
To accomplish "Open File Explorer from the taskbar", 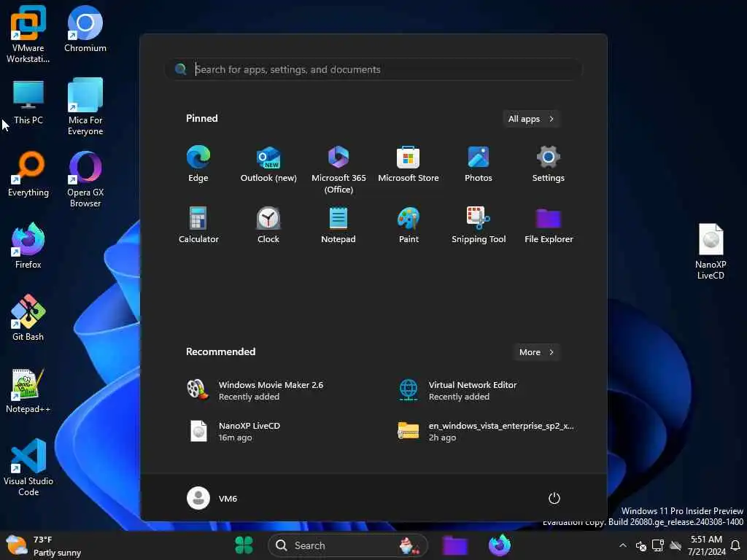I will coord(455,545).
